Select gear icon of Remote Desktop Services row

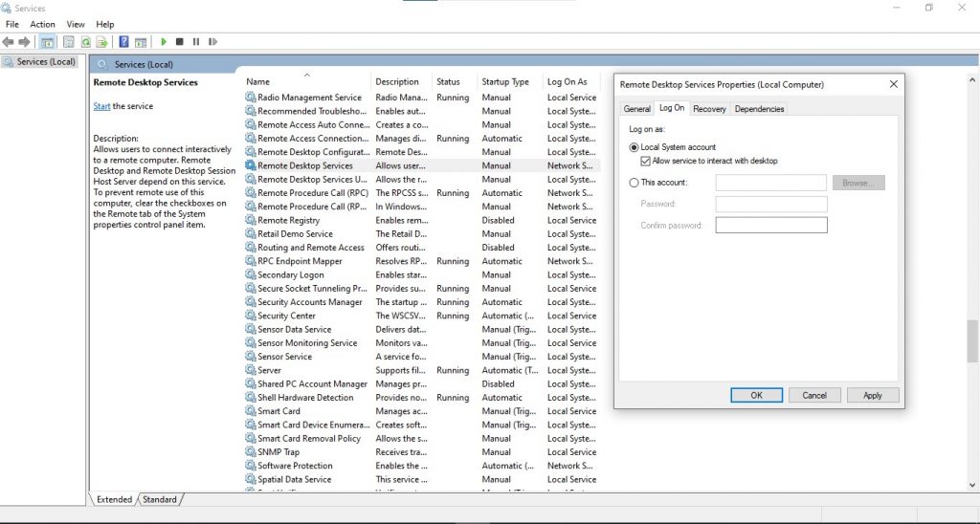click(251, 165)
